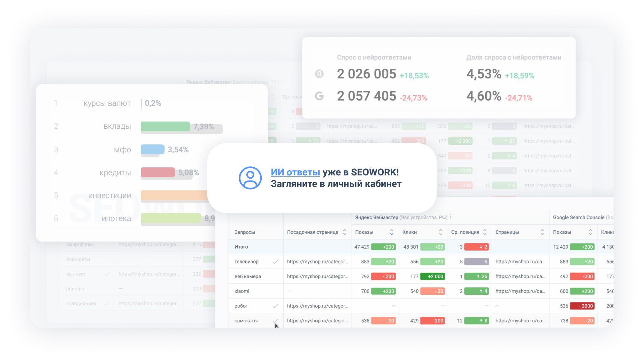Click the user profile icon in the banner
Image resolution: width=644 pixels, height=361 pixels.
tap(250, 178)
